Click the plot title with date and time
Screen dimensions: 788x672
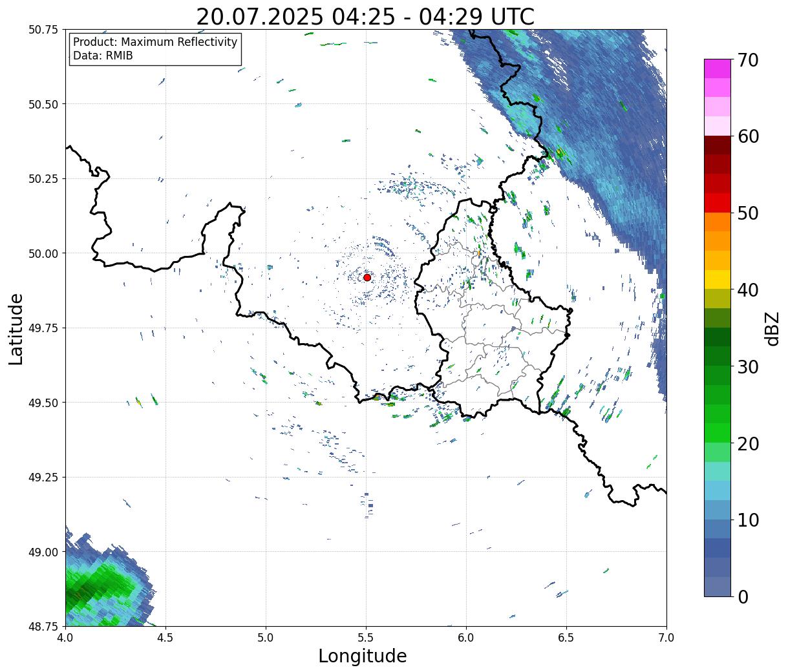(x=365, y=16)
